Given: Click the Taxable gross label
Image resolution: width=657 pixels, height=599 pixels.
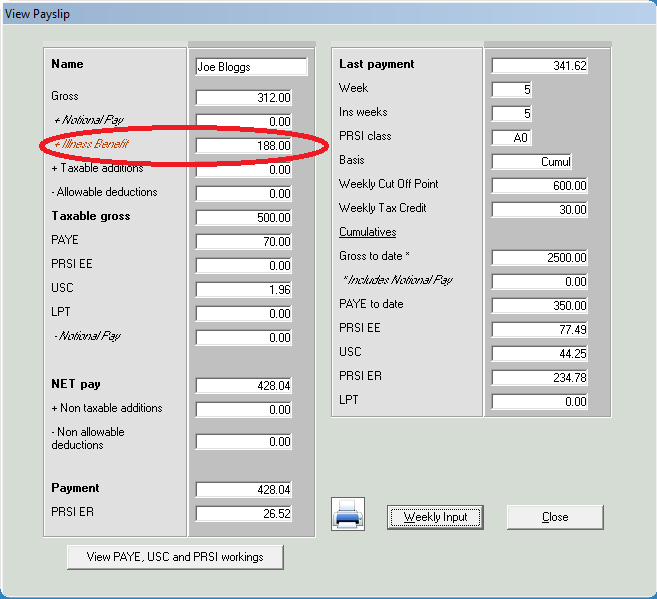Looking at the screenshot, I should click(91, 216).
